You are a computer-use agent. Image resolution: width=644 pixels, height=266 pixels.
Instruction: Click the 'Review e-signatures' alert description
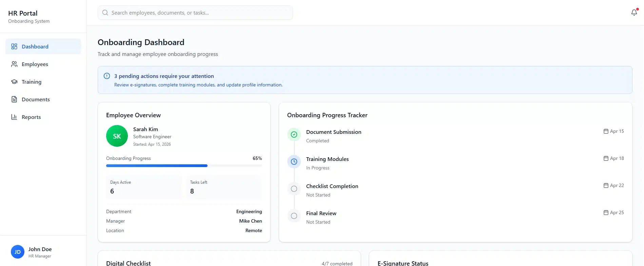198,85
